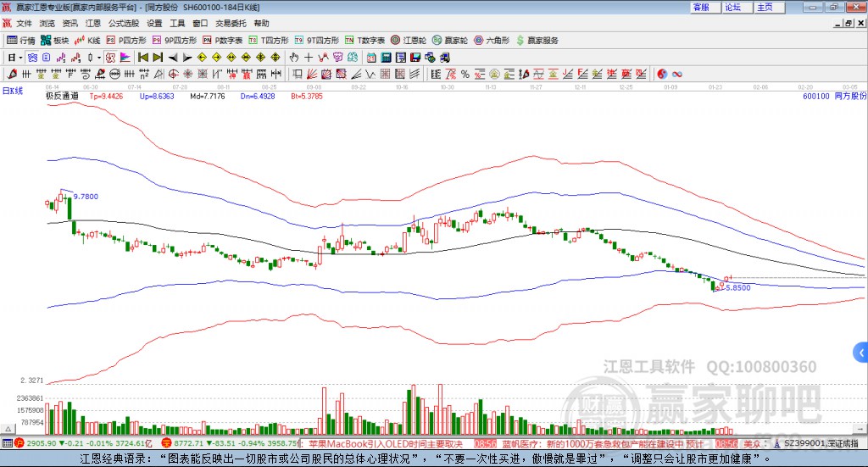Click the 板块 sector icon

pyautogui.click(x=54, y=40)
